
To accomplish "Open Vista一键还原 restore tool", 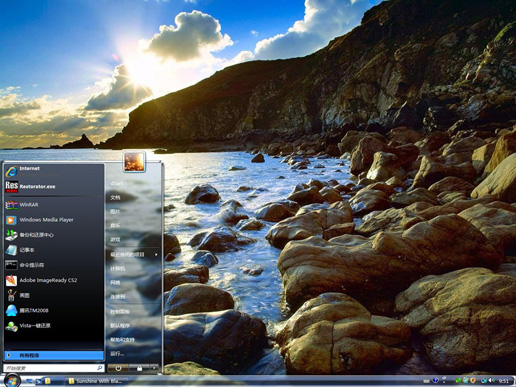I will point(53,326).
